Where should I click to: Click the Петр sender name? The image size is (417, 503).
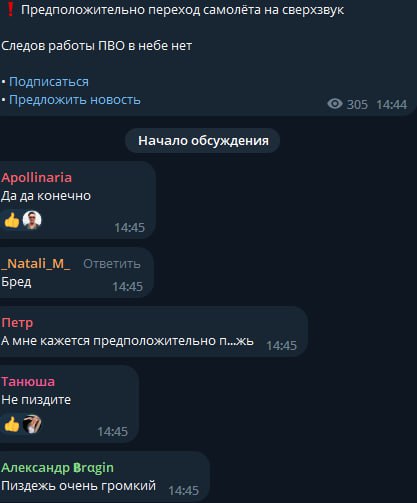pyautogui.click(x=17, y=323)
